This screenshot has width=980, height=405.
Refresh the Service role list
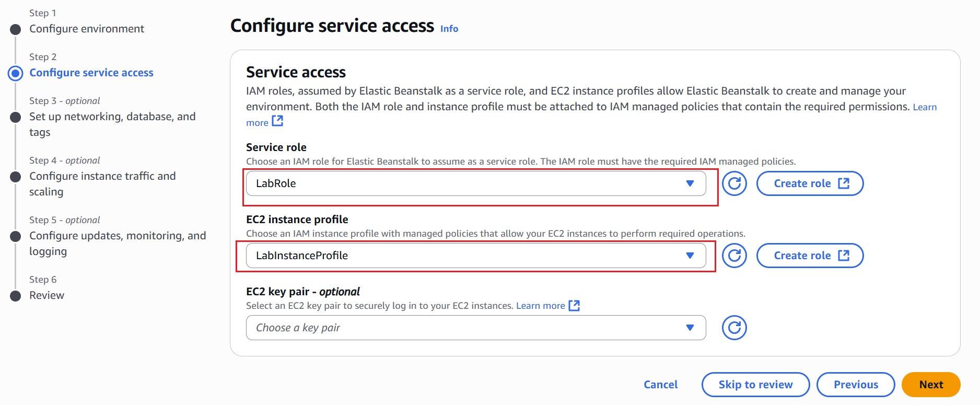[734, 183]
